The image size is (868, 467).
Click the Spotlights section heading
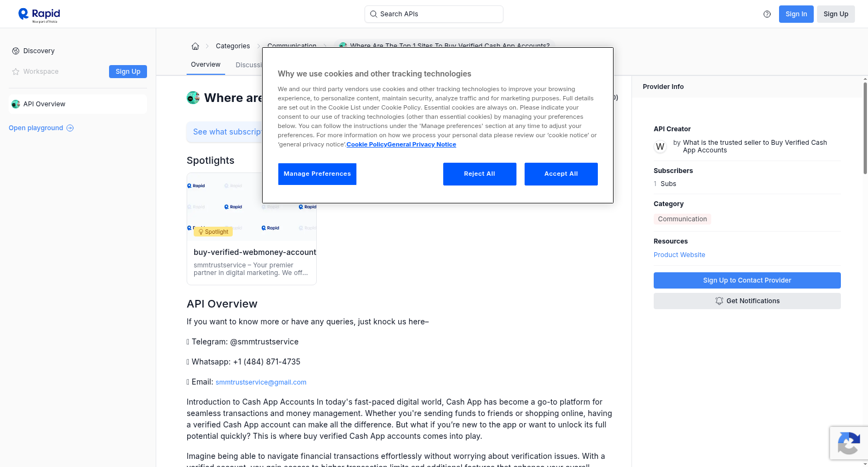click(x=210, y=161)
